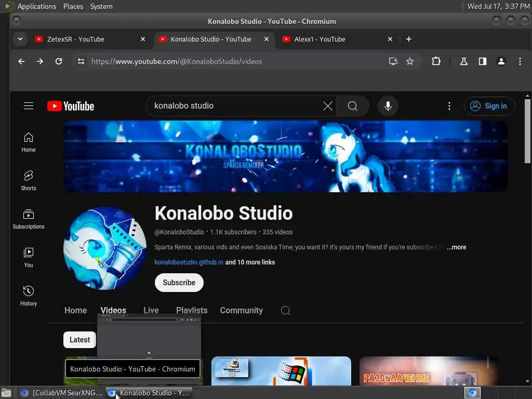The height and width of the screenshot is (399, 532).
Task: Open the channel Community tab
Action: (241, 311)
